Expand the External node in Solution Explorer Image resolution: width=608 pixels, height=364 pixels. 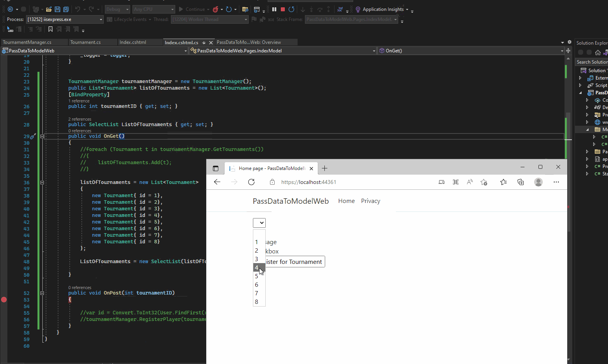click(x=580, y=78)
